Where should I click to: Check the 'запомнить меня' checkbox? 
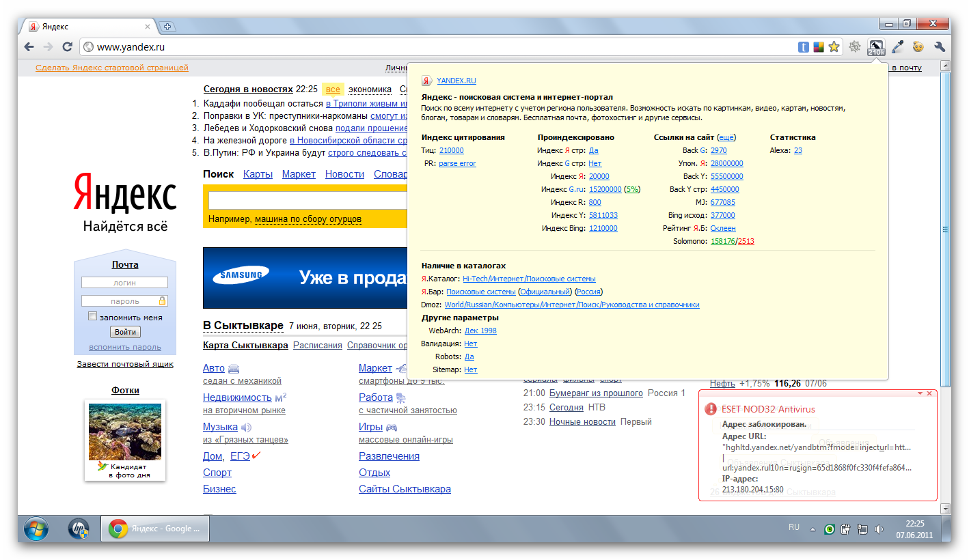[93, 317]
